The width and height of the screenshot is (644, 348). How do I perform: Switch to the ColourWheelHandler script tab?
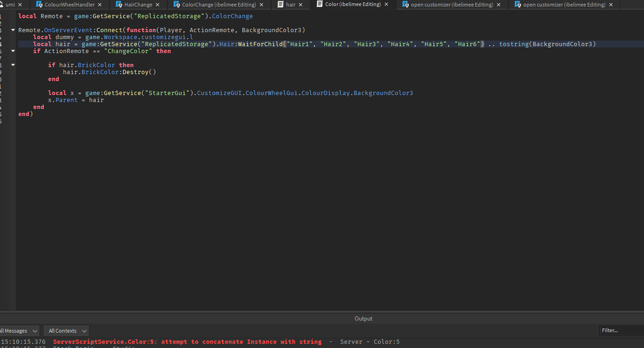click(70, 5)
